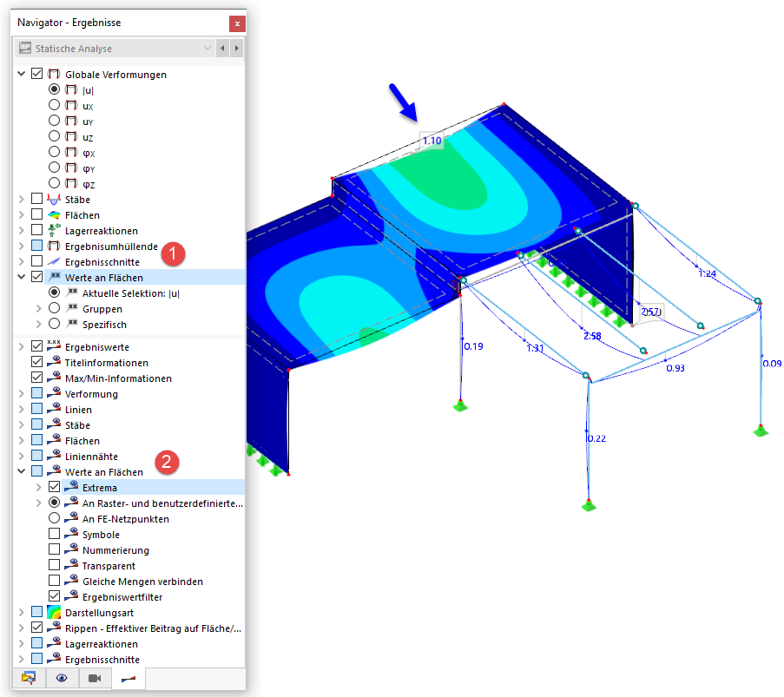This screenshot has width=784, height=697.
Task: Uncheck Globale Verformungen checkbox
Action: pos(37,74)
